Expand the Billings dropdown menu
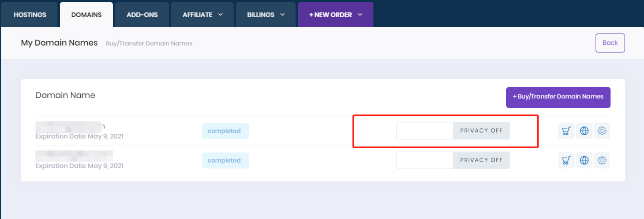The image size is (644, 219). point(266,15)
